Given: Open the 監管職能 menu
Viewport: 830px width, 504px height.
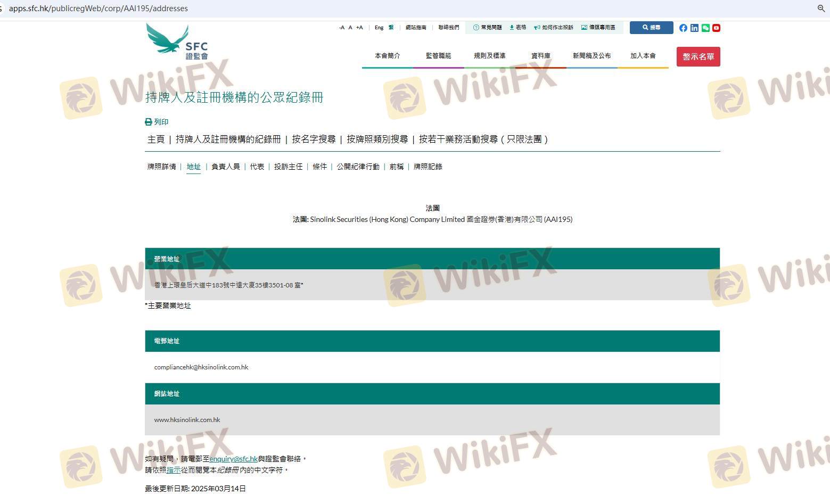Looking at the screenshot, I should tap(439, 56).
